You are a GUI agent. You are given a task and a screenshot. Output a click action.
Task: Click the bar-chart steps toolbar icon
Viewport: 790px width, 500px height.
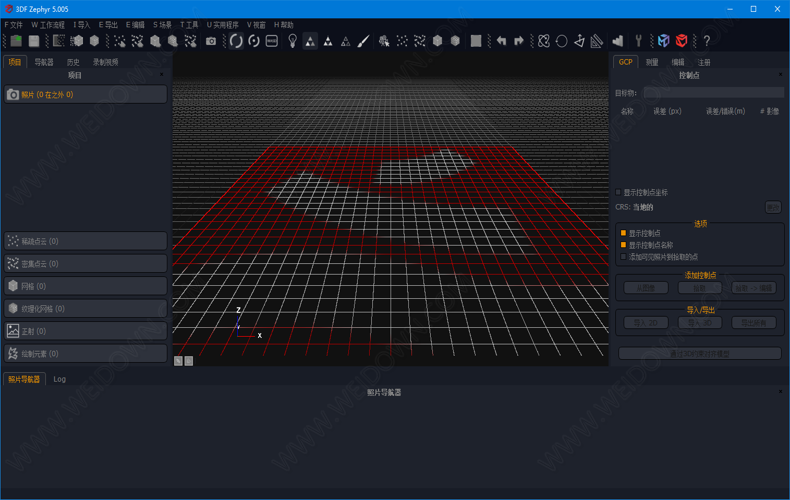pyautogui.click(x=618, y=41)
